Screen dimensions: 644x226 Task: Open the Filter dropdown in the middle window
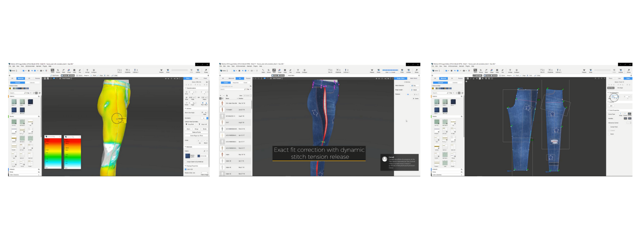(x=249, y=89)
